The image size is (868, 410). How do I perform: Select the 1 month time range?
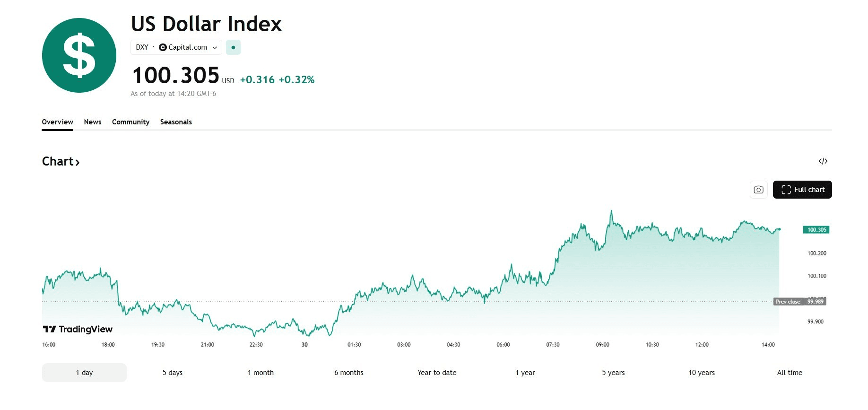click(x=260, y=373)
